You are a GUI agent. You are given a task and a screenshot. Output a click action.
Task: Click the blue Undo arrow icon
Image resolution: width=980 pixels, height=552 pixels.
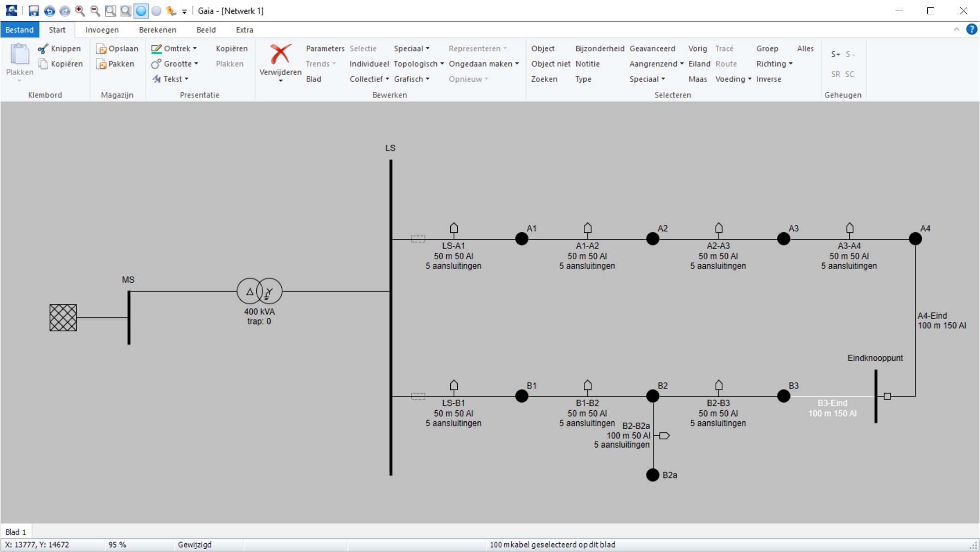[49, 11]
